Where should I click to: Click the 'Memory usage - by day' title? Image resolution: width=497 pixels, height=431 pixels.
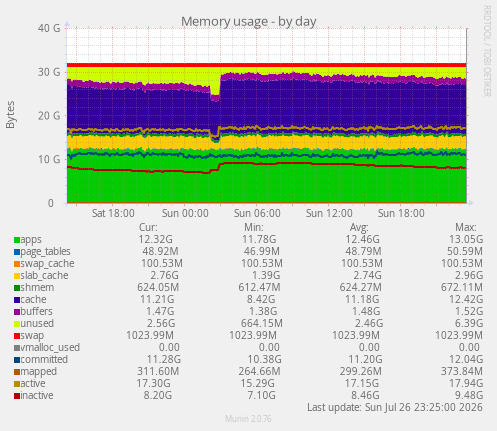pos(249,22)
